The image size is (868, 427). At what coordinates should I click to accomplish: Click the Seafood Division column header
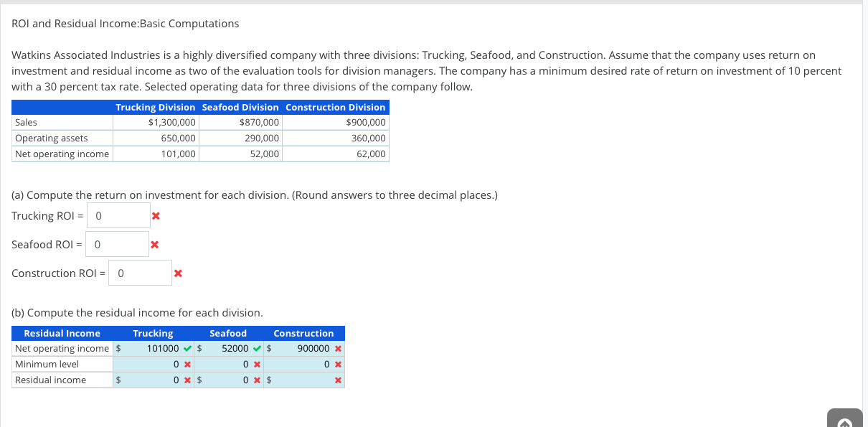tap(240, 108)
